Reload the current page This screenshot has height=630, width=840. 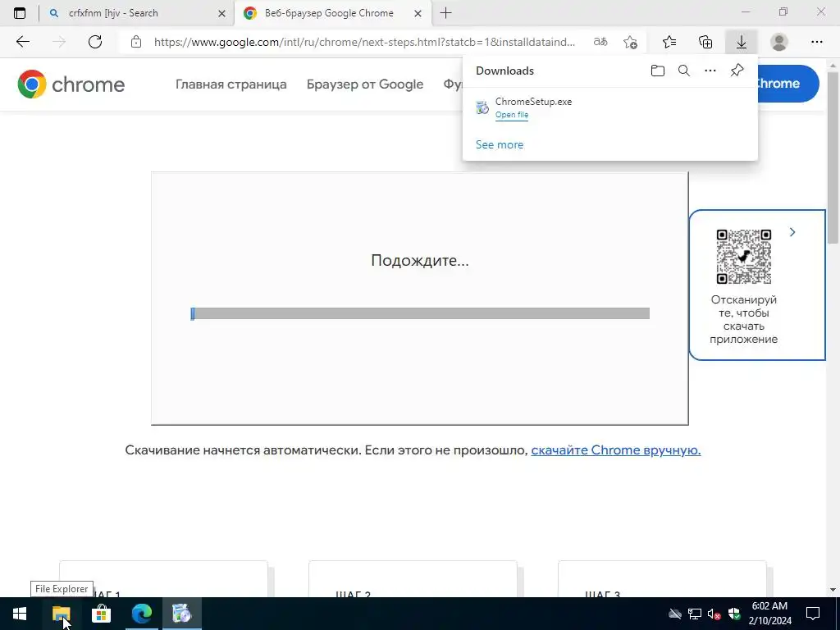pos(95,42)
